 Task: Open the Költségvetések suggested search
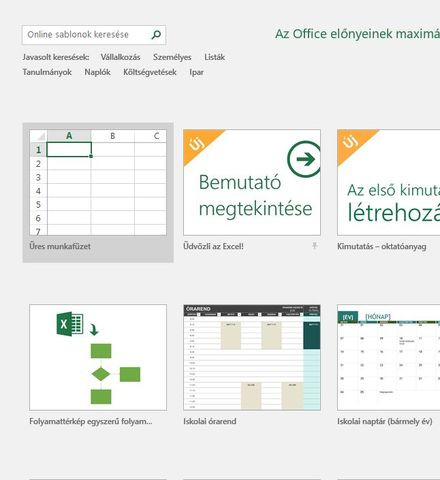click(x=150, y=72)
